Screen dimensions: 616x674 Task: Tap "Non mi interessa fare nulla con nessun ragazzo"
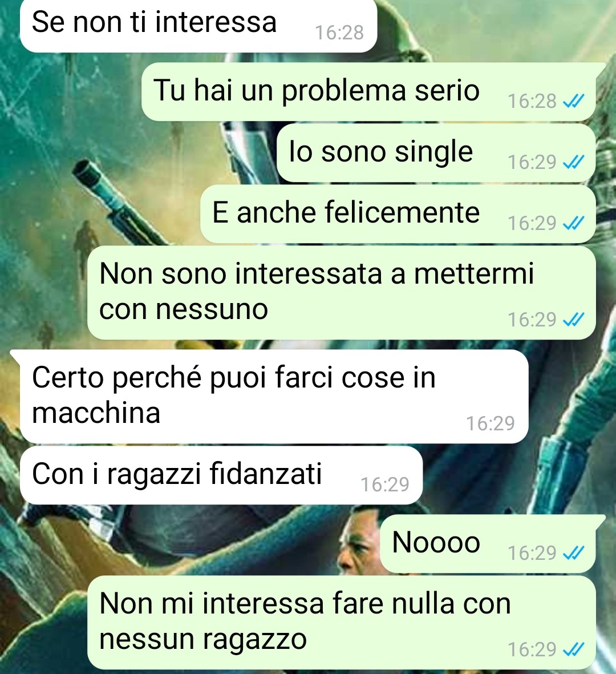click(x=342, y=623)
